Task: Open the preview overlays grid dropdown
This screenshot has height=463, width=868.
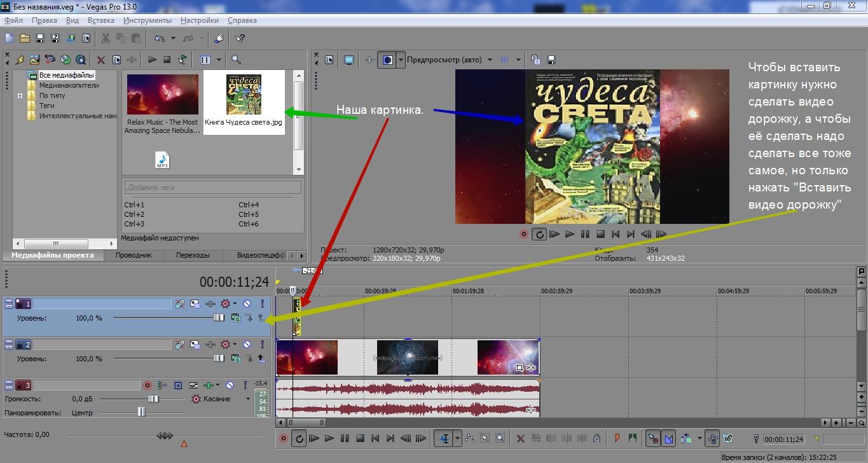Action: click(x=518, y=60)
